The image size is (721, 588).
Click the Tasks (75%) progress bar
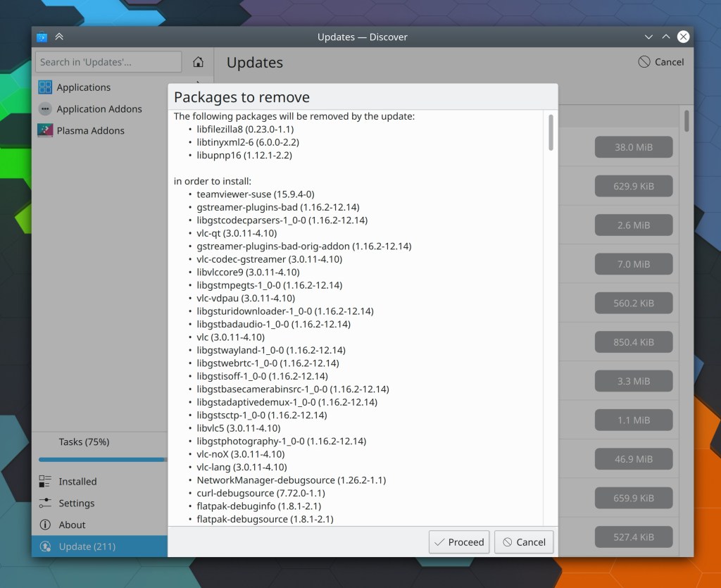tap(102, 460)
